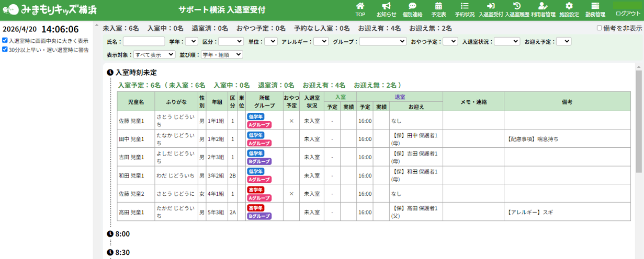Enable 備考を非表示 checkbox
The image size is (644, 259).
point(600,28)
